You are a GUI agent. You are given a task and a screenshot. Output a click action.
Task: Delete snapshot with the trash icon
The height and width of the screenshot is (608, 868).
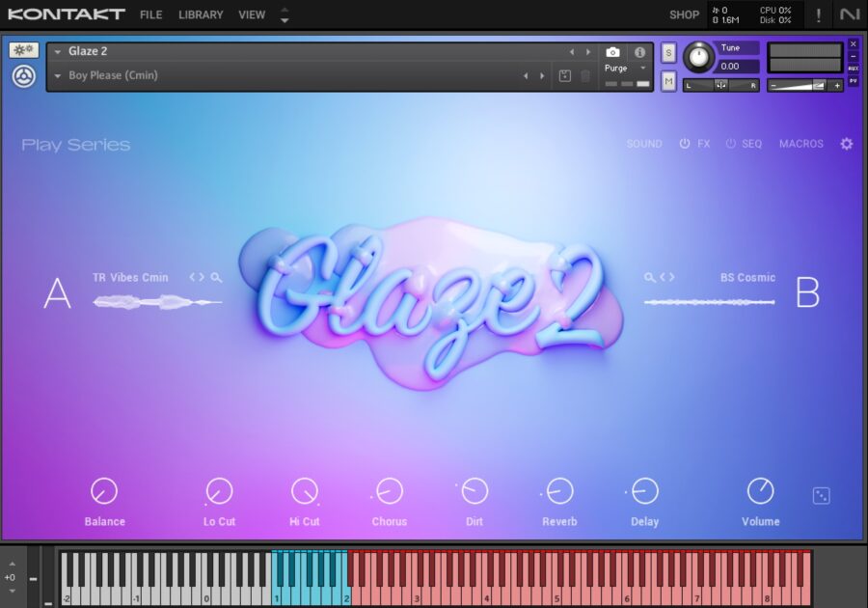[585, 76]
